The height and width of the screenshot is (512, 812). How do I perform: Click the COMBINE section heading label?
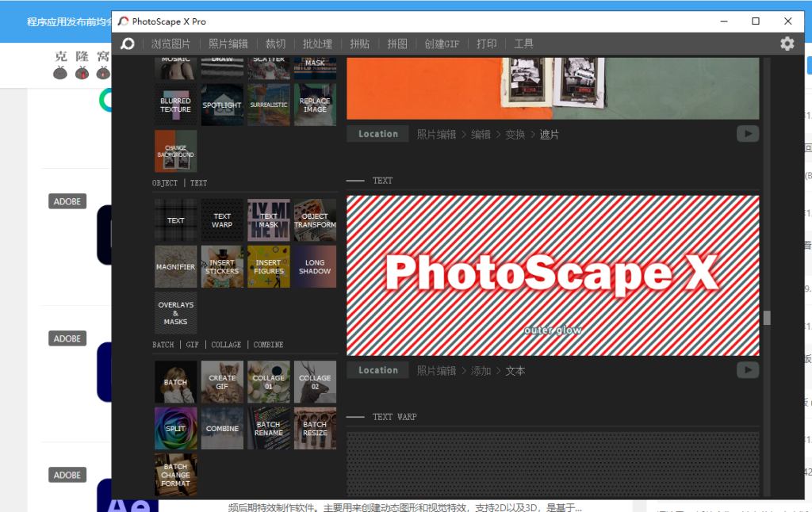(x=268, y=345)
